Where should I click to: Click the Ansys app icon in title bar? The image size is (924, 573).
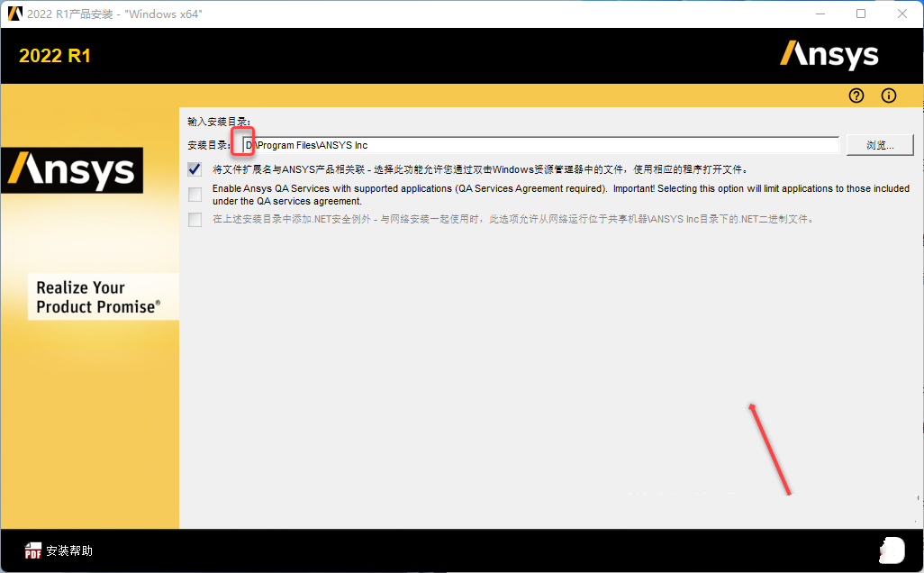coord(14,14)
